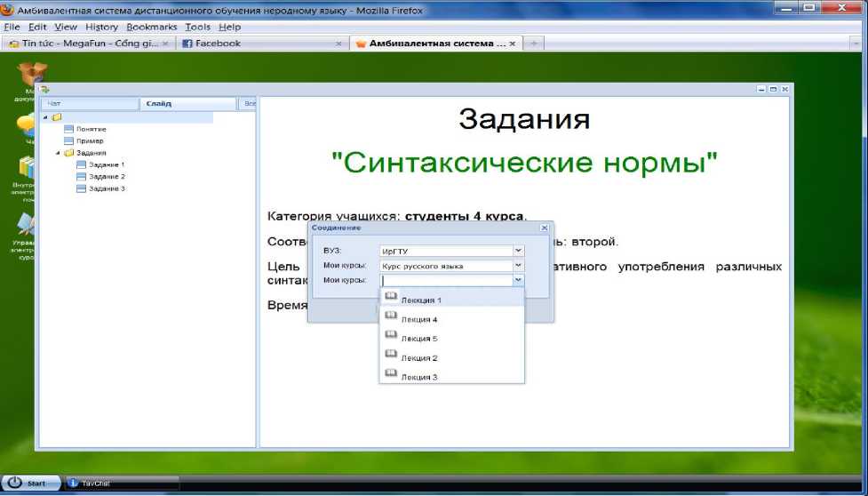This screenshot has height=496, width=868.
Task: Open the Bookmarks menu
Action: (x=152, y=28)
